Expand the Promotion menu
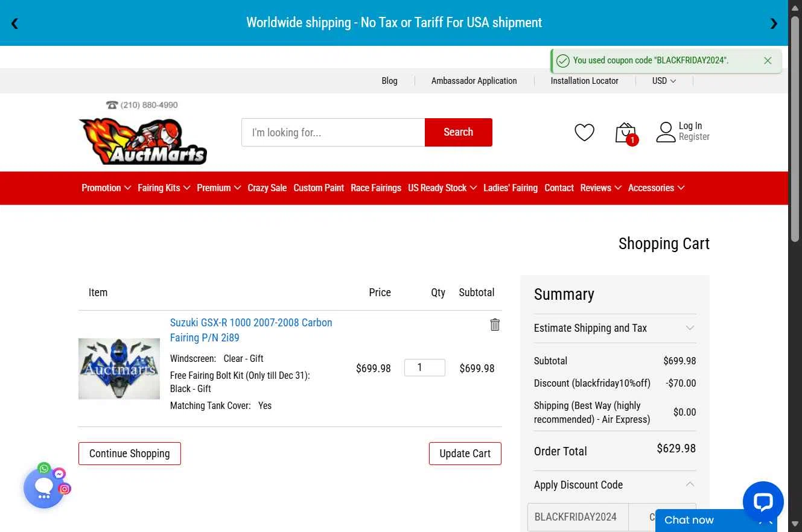Image resolution: width=802 pixels, height=532 pixels. (106, 188)
